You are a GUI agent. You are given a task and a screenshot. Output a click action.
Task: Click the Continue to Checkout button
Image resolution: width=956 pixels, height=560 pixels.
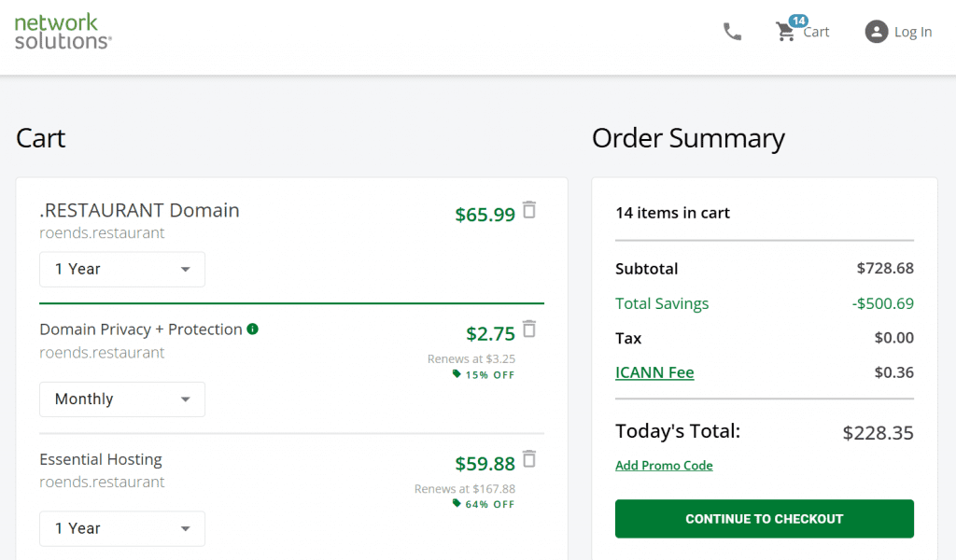click(764, 519)
